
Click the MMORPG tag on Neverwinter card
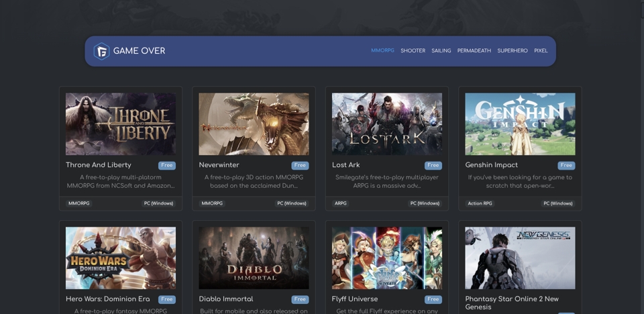point(212,203)
